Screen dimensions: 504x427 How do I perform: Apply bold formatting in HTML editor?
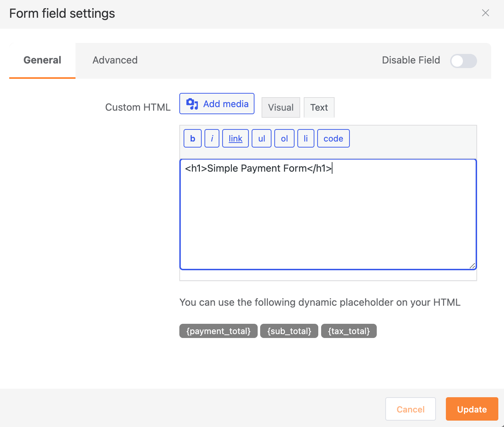coord(192,138)
